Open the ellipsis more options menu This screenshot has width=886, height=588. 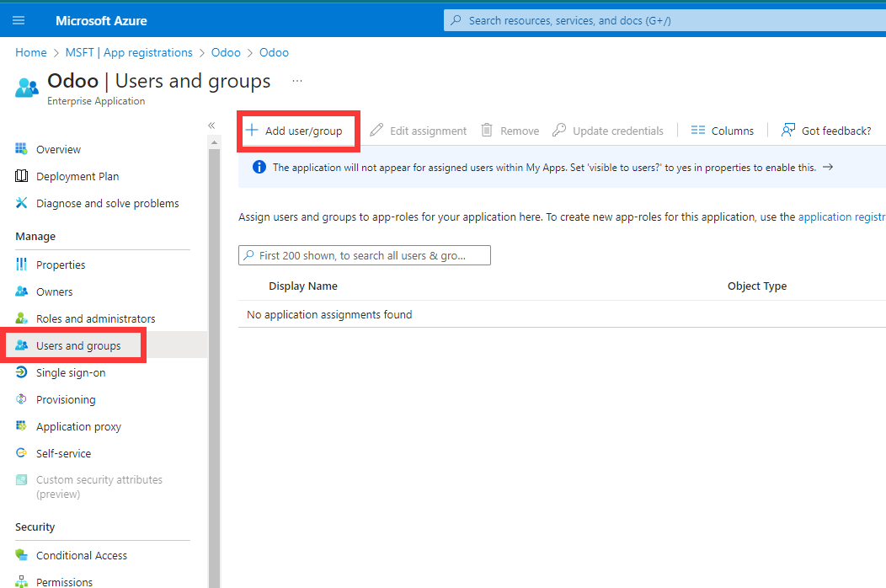coord(297,81)
